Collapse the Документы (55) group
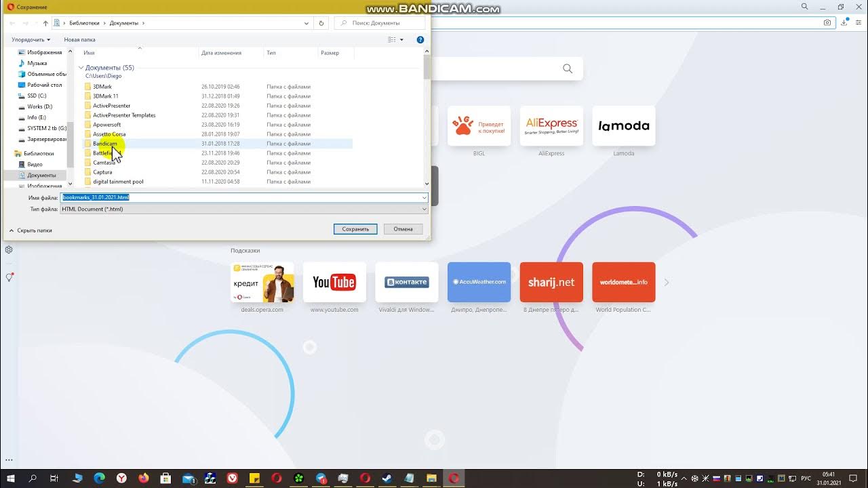This screenshot has width=868, height=488. 81,68
